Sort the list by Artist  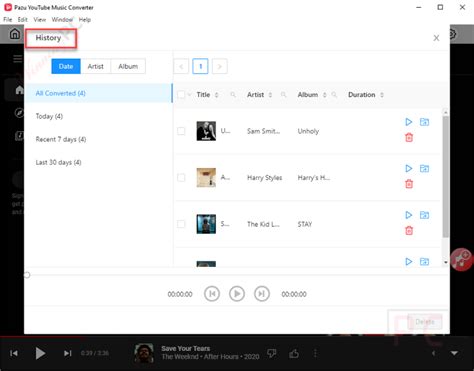click(x=270, y=95)
